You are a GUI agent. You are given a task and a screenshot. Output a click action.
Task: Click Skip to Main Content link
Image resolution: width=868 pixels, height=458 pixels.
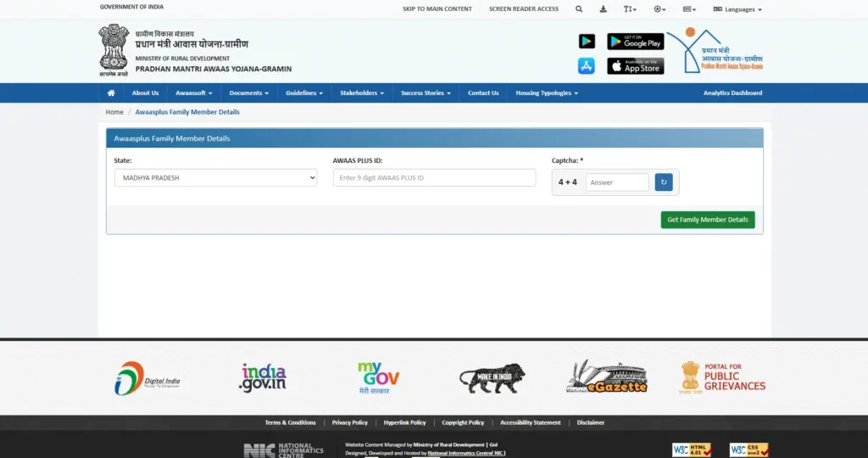437,8
